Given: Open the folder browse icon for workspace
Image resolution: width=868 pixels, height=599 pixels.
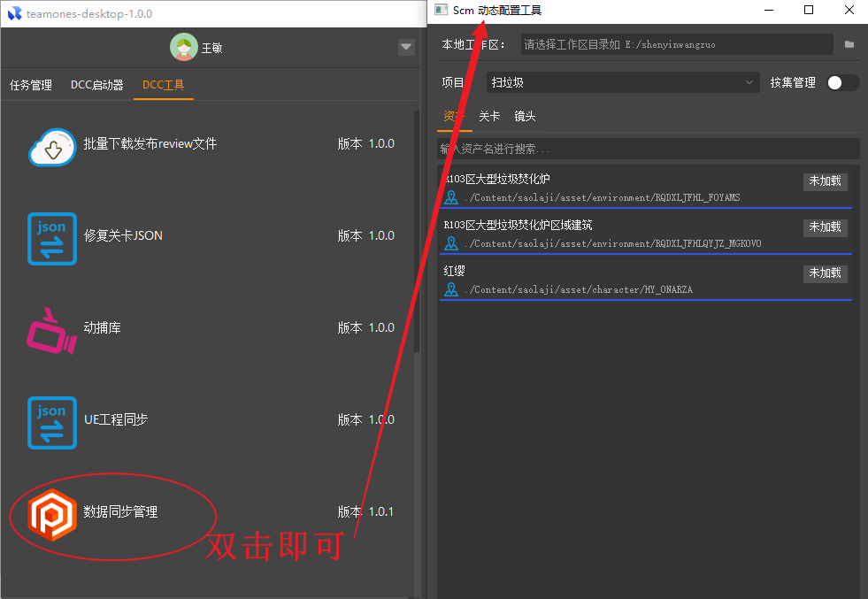Looking at the screenshot, I should (849, 44).
